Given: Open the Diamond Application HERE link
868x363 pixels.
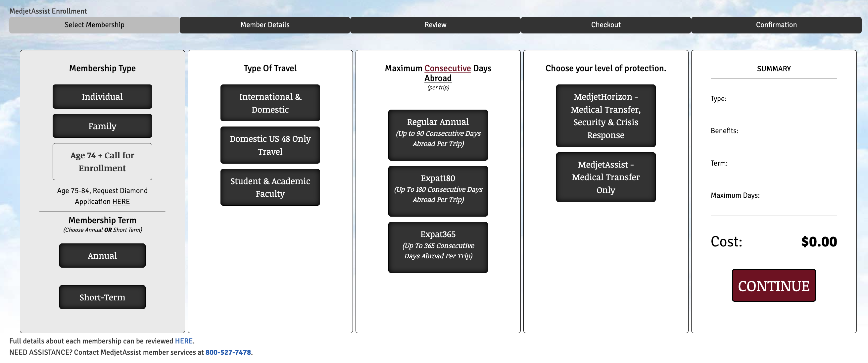Looking at the screenshot, I should click(x=121, y=202).
